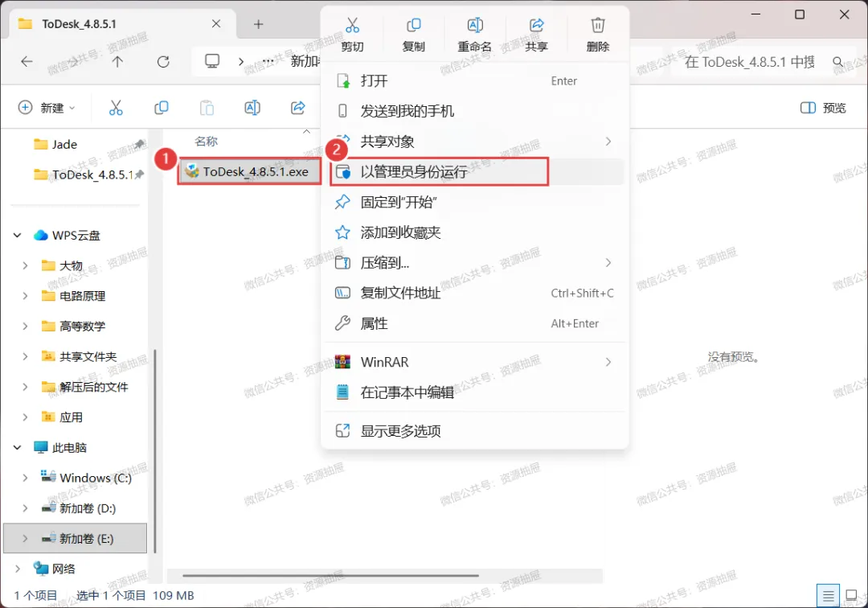This screenshot has height=608, width=868.
Task: Open 属性 from the context menu
Action: [474, 323]
